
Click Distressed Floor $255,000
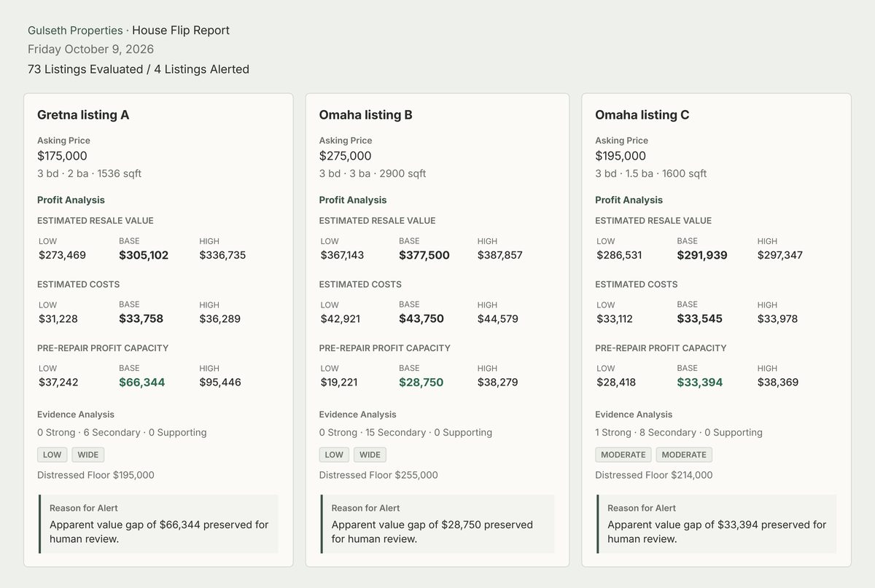coord(378,475)
